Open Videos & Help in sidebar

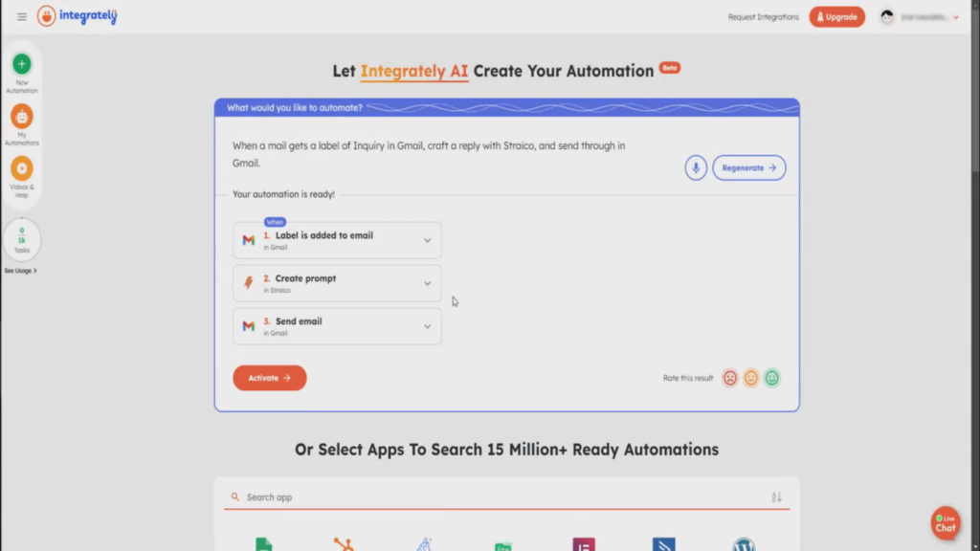(x=21, y=168)
